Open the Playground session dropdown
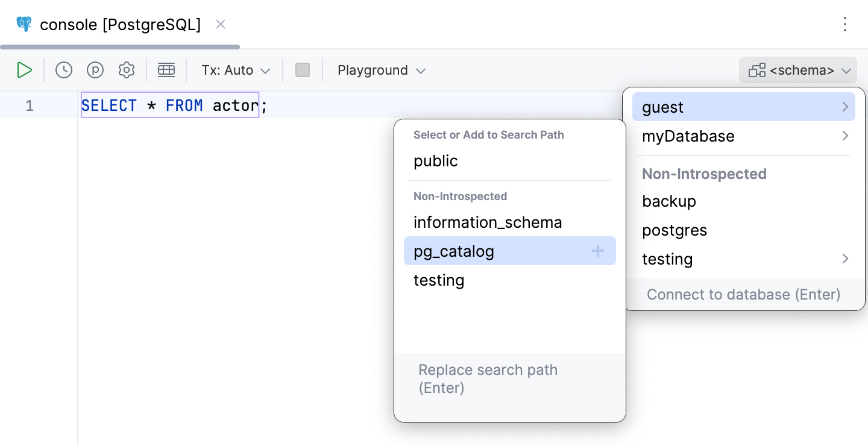Viewport: 868px width, 446px height. click(x=380, y=70)
